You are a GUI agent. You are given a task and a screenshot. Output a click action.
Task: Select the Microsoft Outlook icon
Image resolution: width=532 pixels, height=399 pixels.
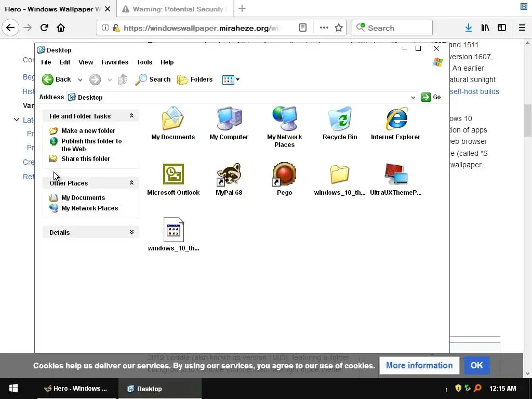[x=173, y=179]
